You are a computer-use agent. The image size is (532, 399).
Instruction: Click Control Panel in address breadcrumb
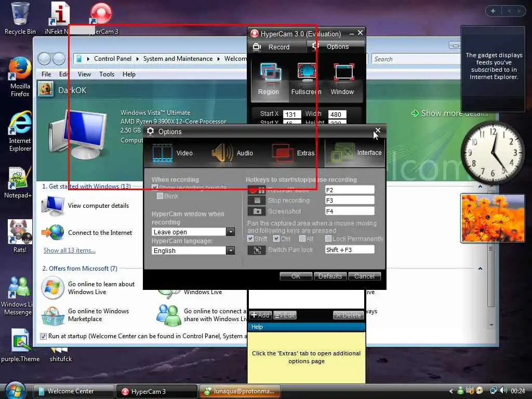coord(112,59)
